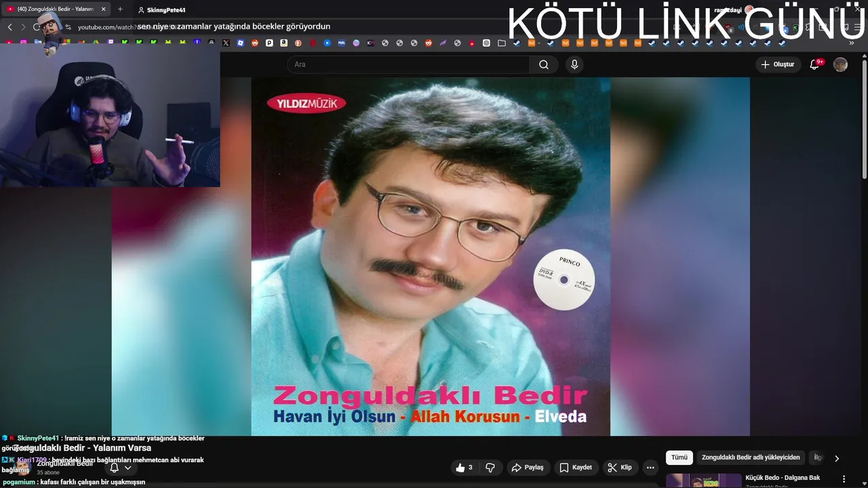The width and height of the screenshot is (868, 488).
Task: Open YouTube notifications bell
Action: [x=815, y=64]
